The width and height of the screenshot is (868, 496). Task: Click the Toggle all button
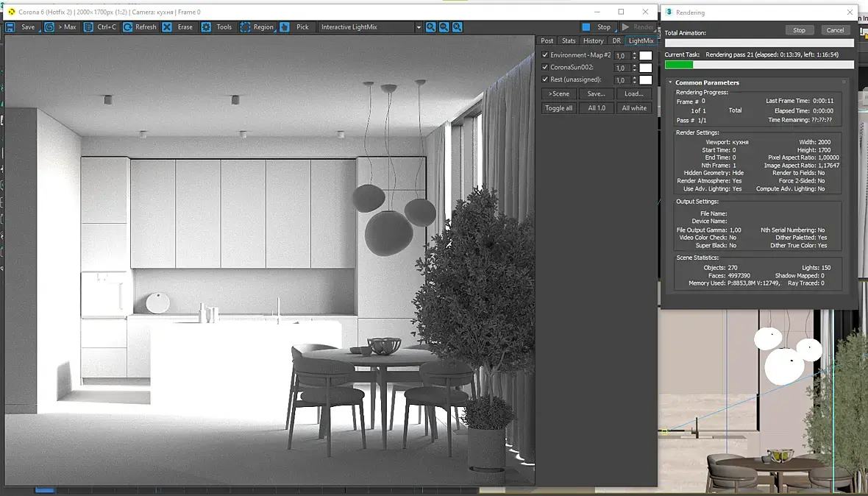(558, 108)
